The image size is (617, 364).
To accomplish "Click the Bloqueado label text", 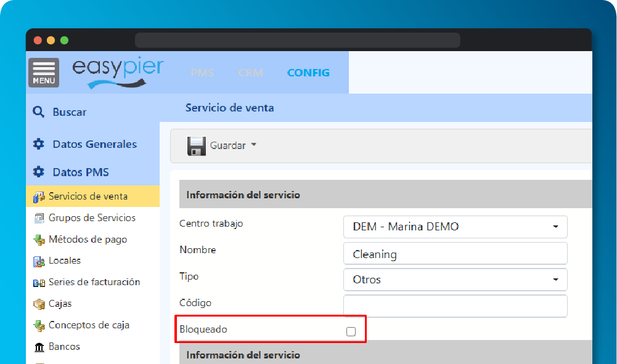I will (203, 329).
